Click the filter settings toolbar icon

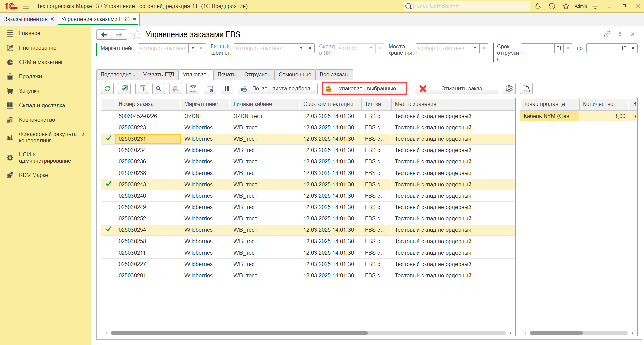[193, 89]
